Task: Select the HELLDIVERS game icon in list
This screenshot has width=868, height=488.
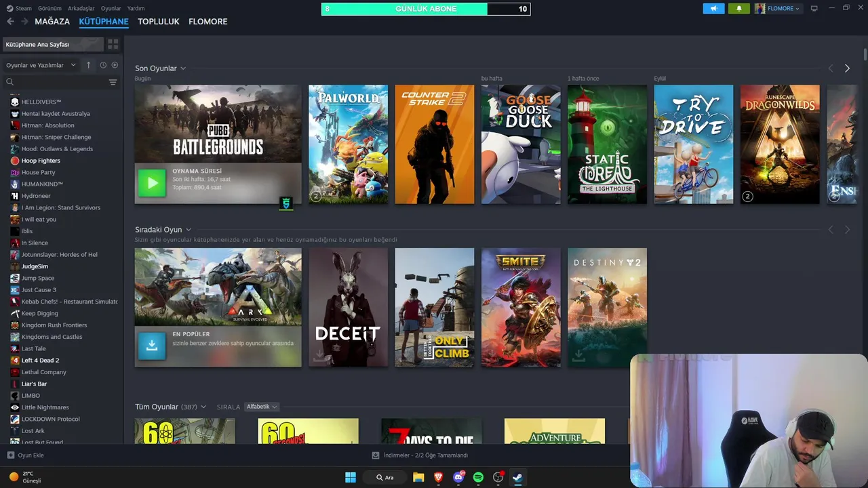Action: (x=15, y=102)
